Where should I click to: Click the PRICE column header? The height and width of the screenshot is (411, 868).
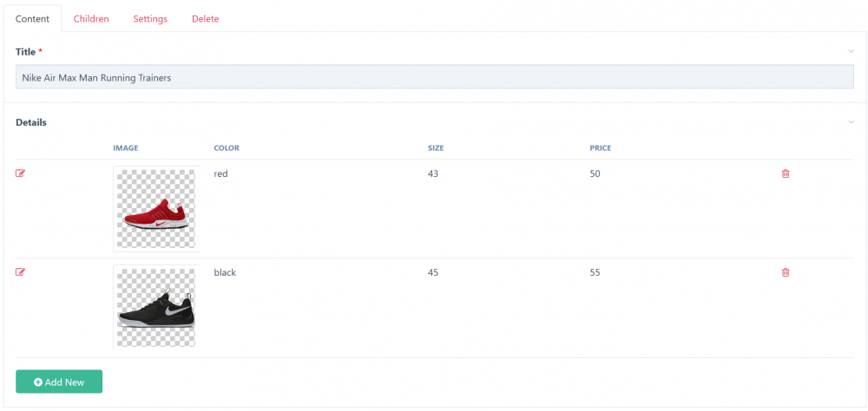(600, 148)
